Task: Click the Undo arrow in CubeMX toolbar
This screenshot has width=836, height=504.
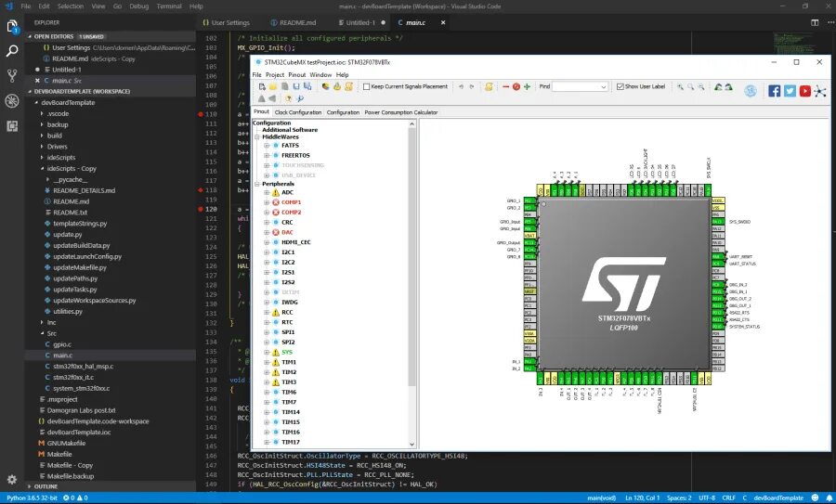Action: coord(461,86)
